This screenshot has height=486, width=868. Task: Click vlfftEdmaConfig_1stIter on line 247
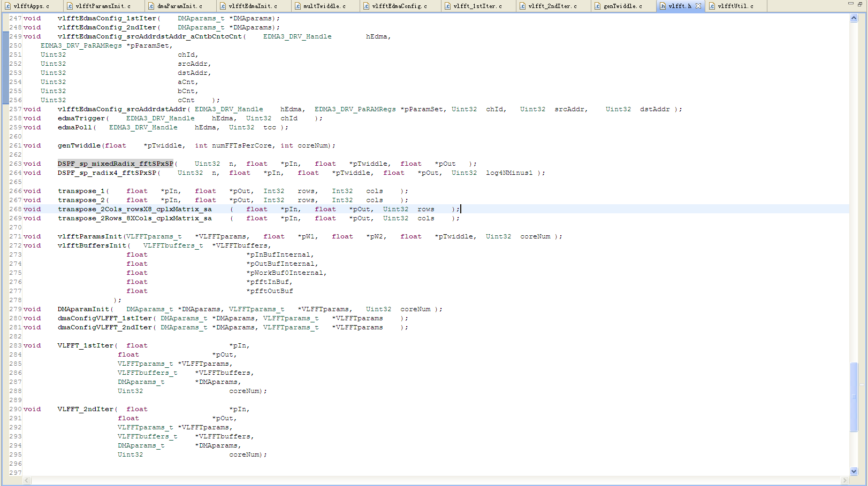click(x=107, y=18)
